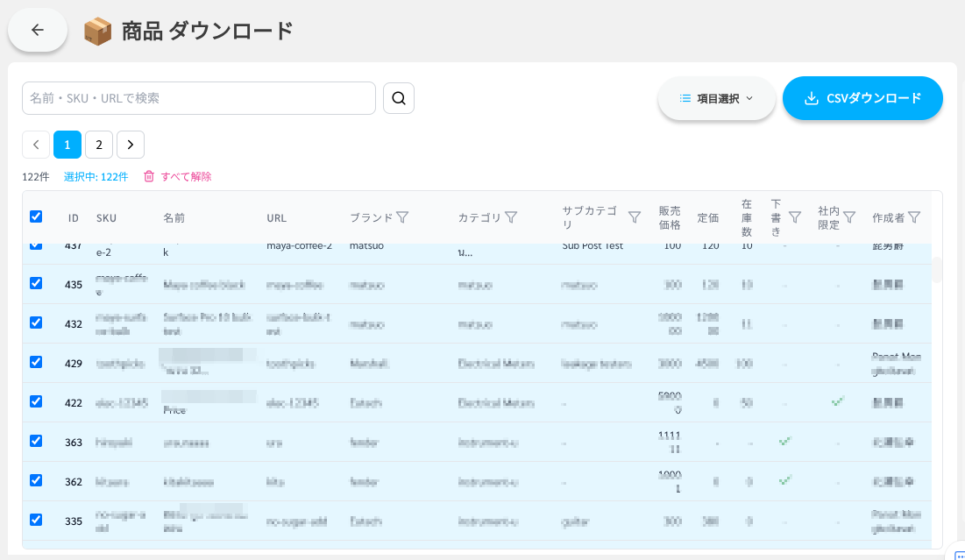Open the 下書き column filter icon
This screenshot has width=965, height=560.
[795, 217]
